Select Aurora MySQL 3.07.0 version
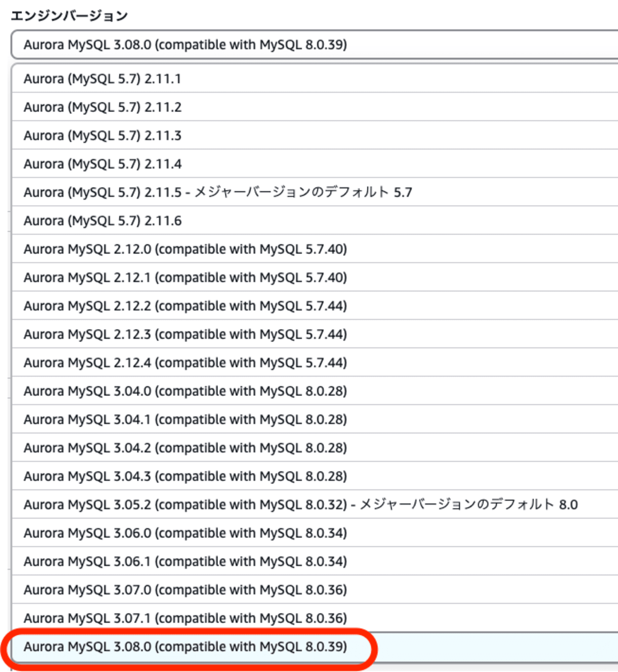Image resolution: width=618 pixels, height=672 pixels. [x=315, y=590]
